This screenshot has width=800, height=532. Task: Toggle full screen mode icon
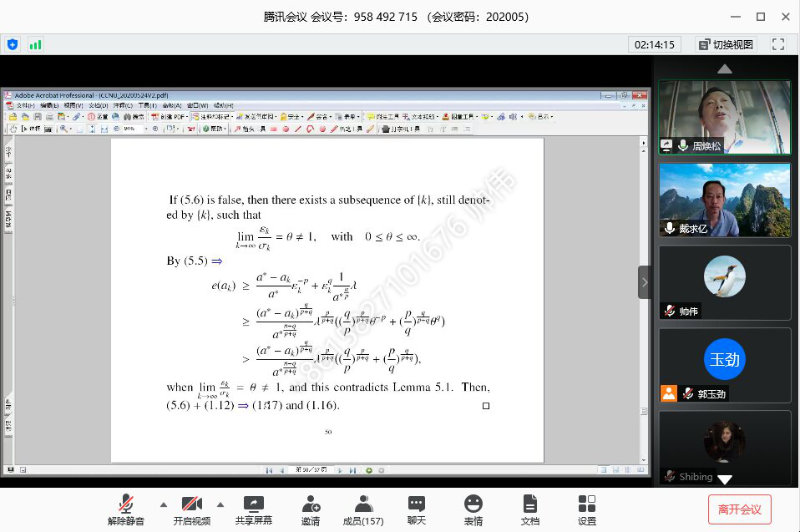click(778, 44)
